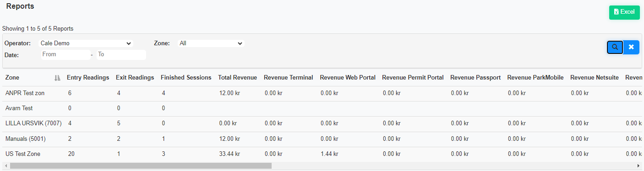The width and height of the screenshot is (644, 171).
Task: Click the Entry Readings column header
Action: coord(88,78)
